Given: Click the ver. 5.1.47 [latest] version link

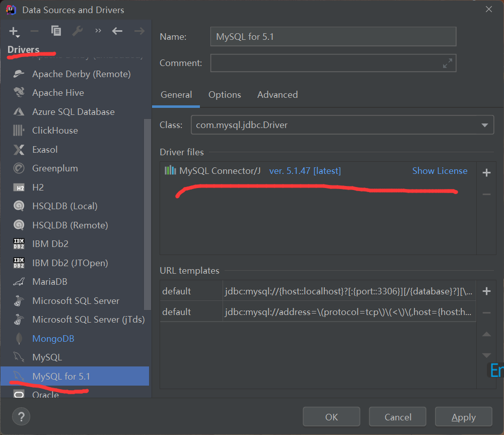Looking at the screenshot, I should (x=305, y=171).
